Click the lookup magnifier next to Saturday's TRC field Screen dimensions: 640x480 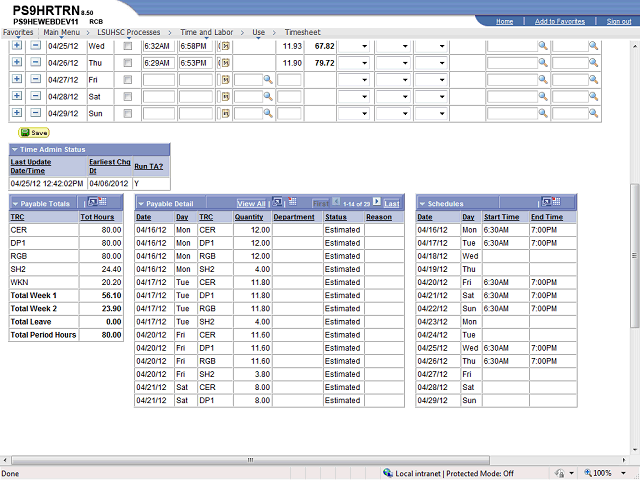pyautogui.click(x=268, y=96)
